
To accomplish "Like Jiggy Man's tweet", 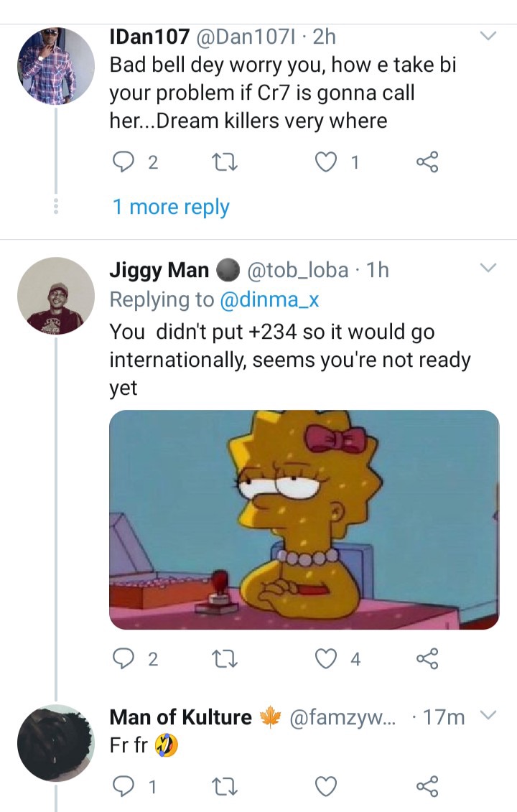I will (326, 659).
